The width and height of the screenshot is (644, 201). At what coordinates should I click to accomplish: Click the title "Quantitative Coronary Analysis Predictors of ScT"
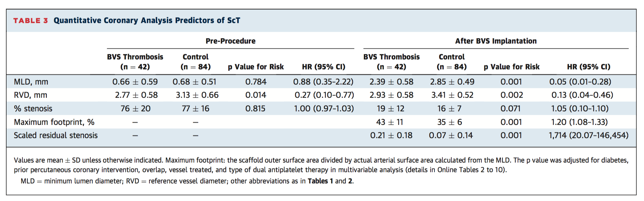coord(147,20)
